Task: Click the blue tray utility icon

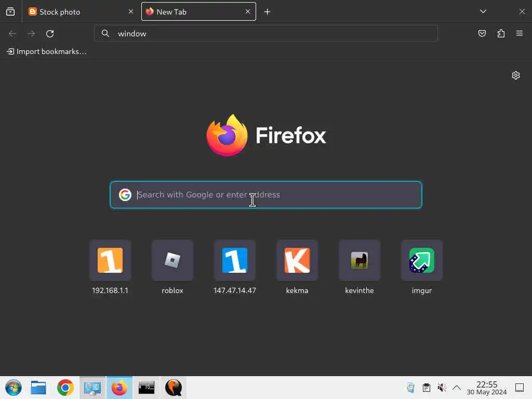Action: point(410,388)
